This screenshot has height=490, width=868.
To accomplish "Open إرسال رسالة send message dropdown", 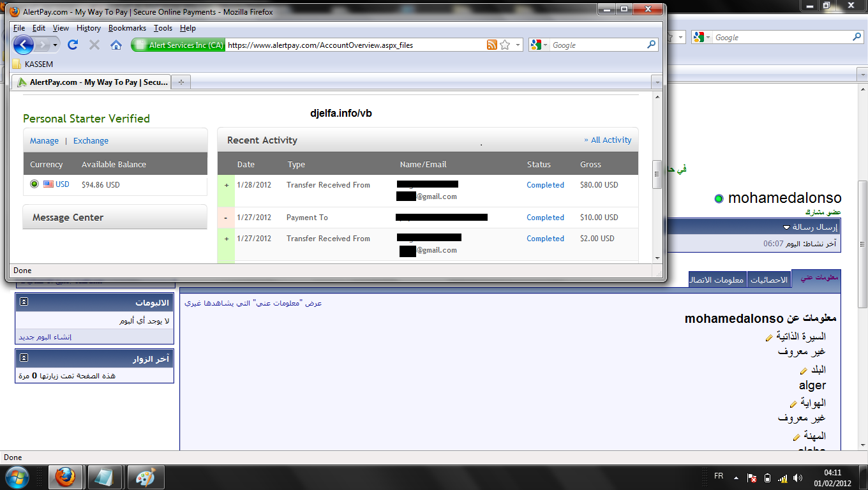I will (810, 227).
